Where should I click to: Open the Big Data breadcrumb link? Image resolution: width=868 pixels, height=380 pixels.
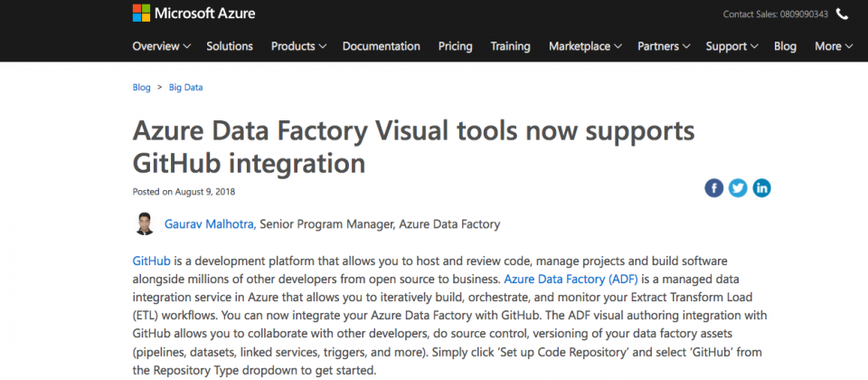coord(186,88)
